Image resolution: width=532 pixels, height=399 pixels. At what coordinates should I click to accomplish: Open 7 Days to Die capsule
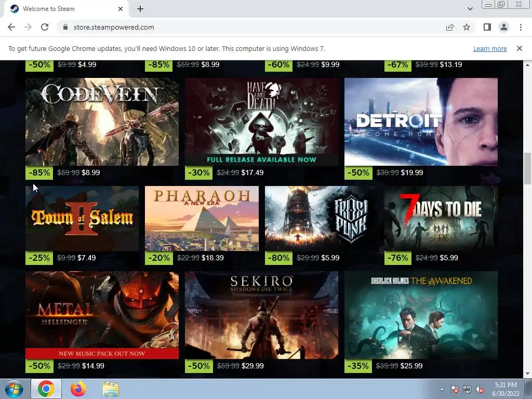click(x=441, y=218)
